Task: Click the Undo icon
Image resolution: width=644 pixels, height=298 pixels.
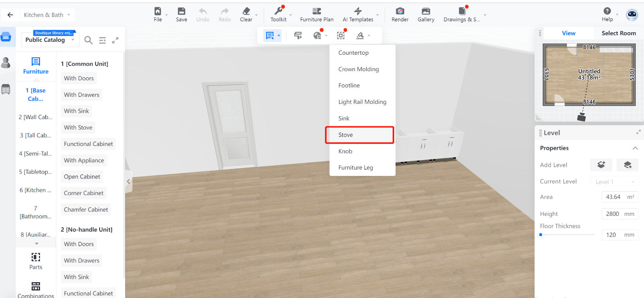Action: click(203, 11)
